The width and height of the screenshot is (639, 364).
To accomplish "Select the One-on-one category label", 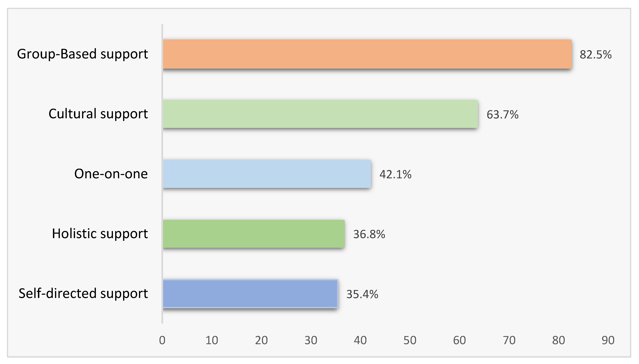I will (x=111, y=174).
